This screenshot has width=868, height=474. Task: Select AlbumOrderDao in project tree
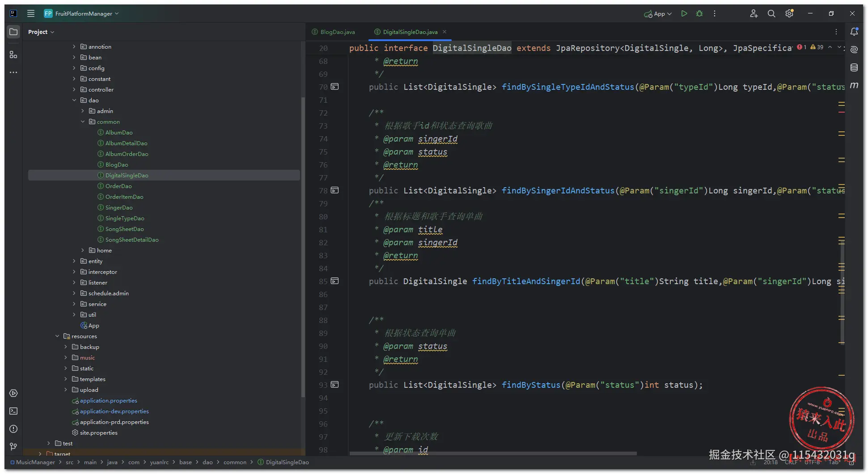[127, 154]
